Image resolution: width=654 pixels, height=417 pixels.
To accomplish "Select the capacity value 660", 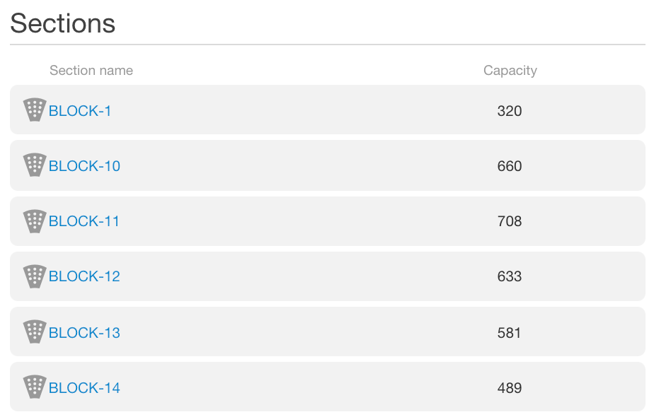I will pos(509,166).
